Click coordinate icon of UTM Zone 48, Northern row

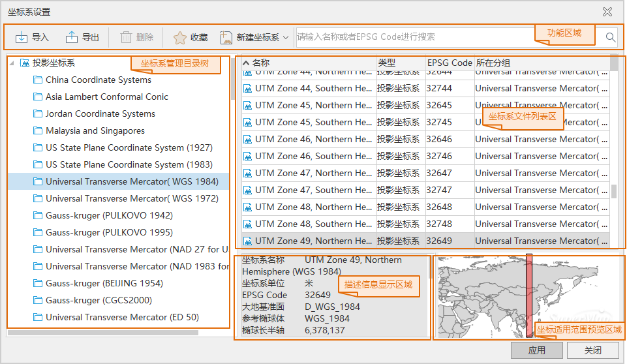click(x=248, y=207)
